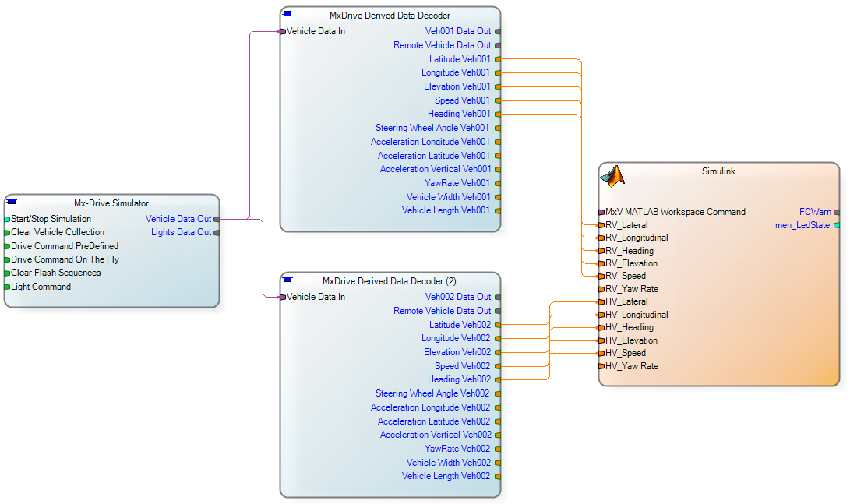Click the Steering Wheel Angle Veh002 label
The image size is (850, 504).
(432, 393)
